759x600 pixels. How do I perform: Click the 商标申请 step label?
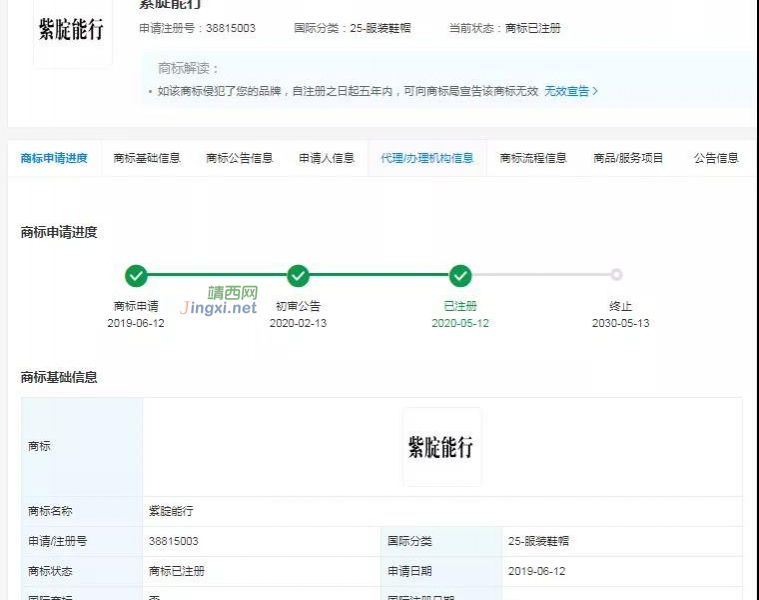point(136,306)
